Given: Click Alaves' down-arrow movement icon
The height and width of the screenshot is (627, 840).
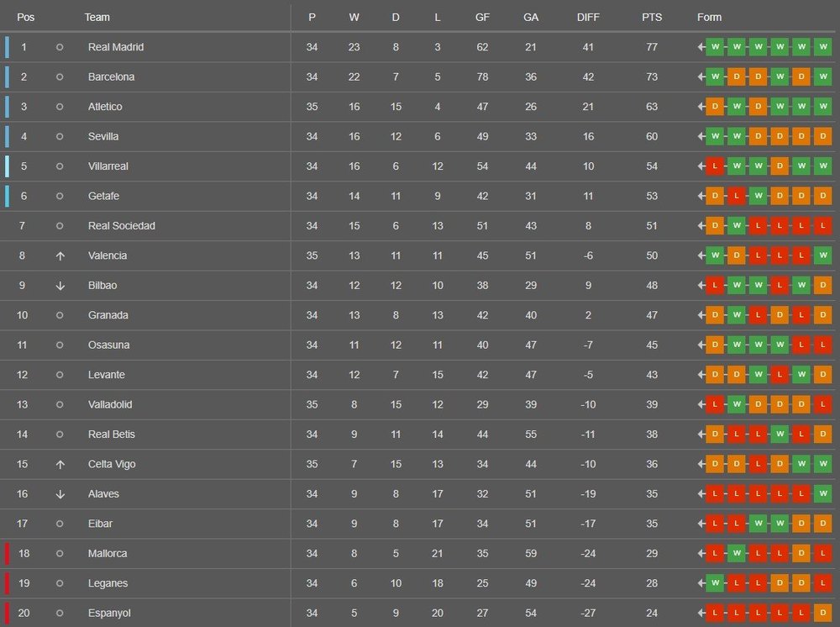Looking at the screenshot, I should [x=60, y=494].
